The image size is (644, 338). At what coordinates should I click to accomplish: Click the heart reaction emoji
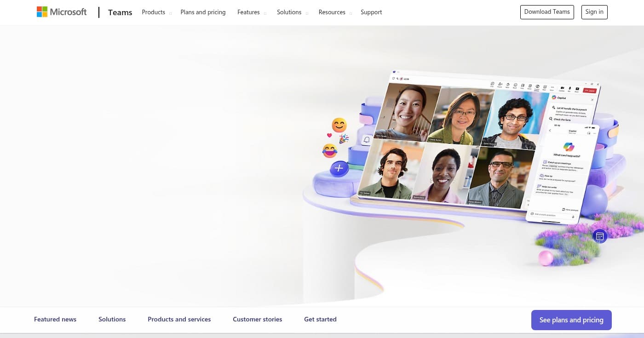point(329,135)
